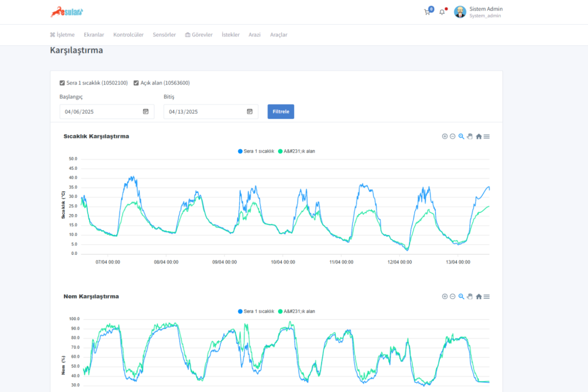Screen dimensions: 588x392
Task: Open the shopping cart icon
Action: 427,12
